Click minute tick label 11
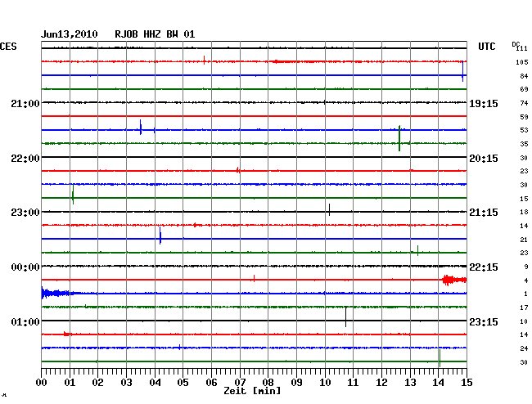532x404 pixels. (353, 383)
